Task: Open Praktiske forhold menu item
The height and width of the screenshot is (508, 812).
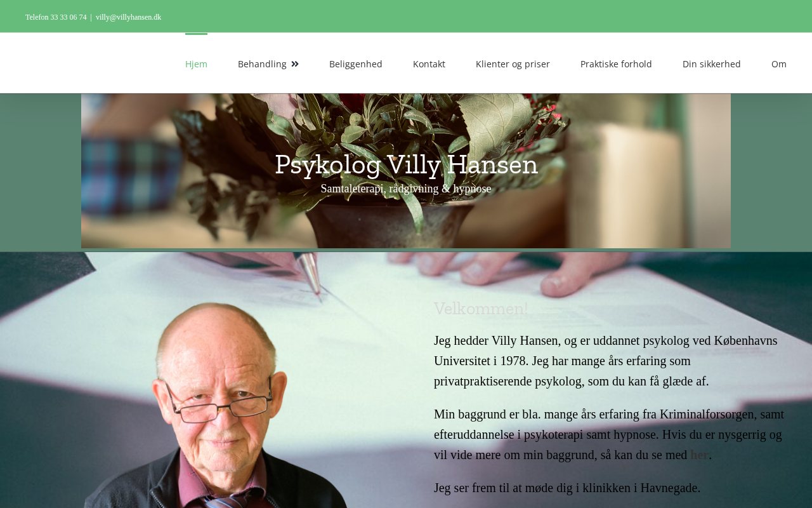Action: point(616,64)
